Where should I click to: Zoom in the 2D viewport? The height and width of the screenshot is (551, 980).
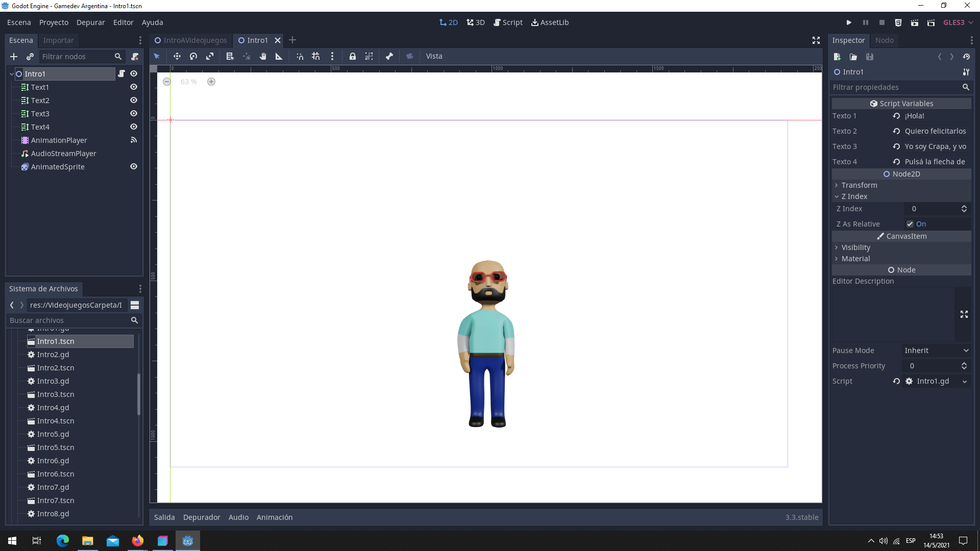pos(211,82)
